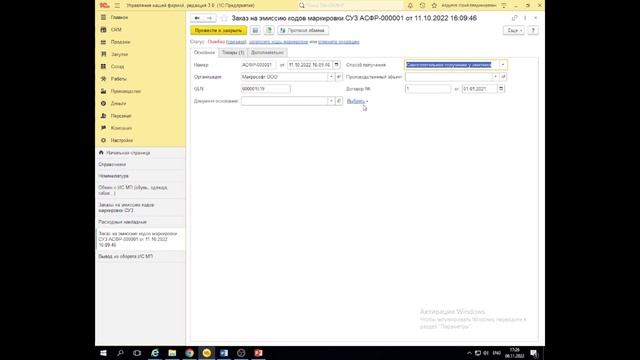Image resolution: width=640 pixels, height=360 pixels.
Task: Open Расходные накладные panel item
Action: coord(140,222)
